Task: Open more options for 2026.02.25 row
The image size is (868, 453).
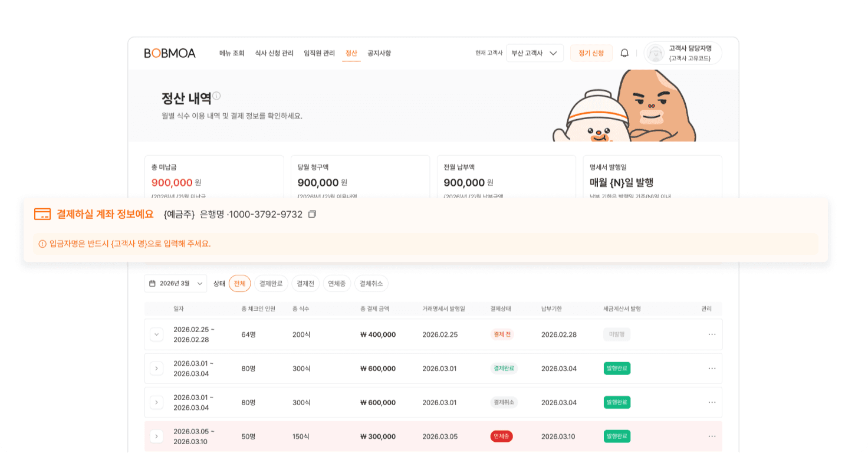Action: [x=712, y=334]
